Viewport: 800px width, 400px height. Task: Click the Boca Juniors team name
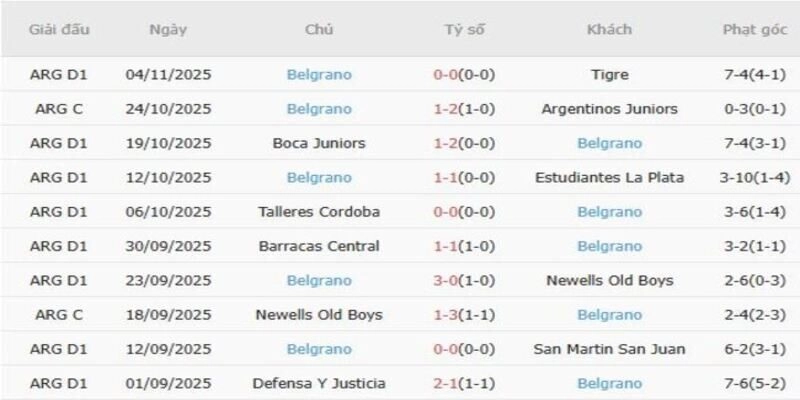pyautogui.click(x=319, y=143)
